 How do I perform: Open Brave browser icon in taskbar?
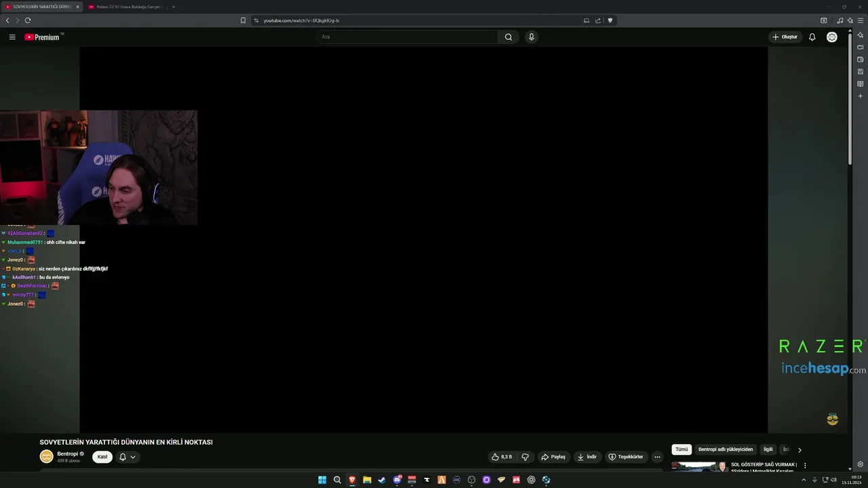point(352,480)
